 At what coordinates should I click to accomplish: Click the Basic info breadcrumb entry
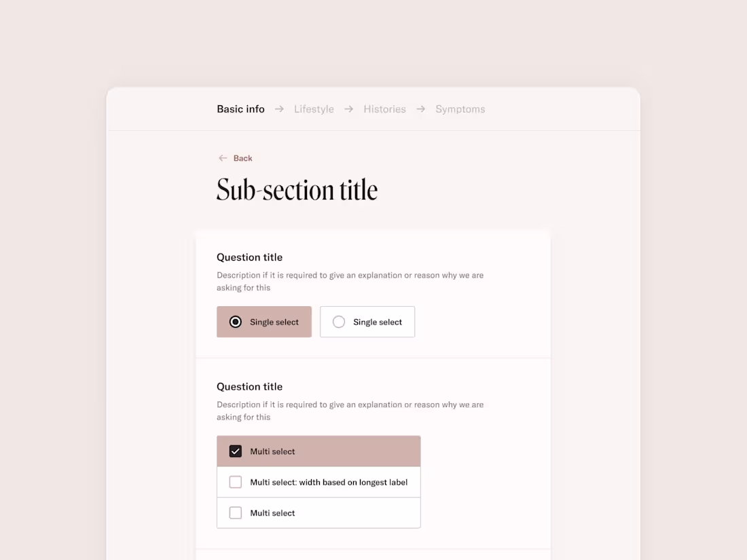click(x=240, y=109)
